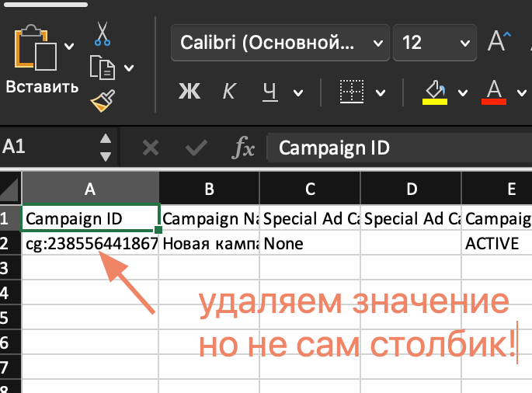Apply yellow fill color bucket
Image resolution: width=532 pixels, height=393 pixels.
click(435, 92)
